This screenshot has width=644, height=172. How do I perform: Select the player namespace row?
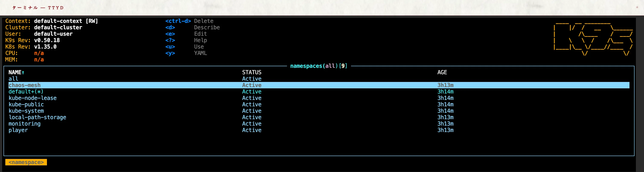[18, 130]
